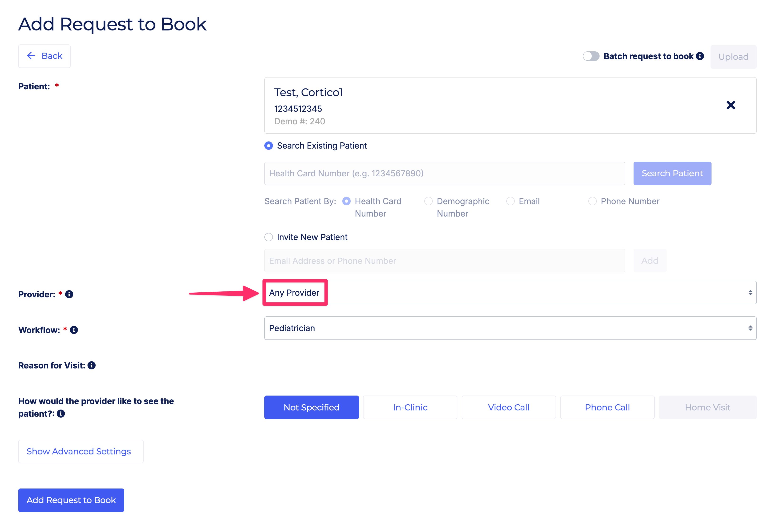Select the In-Clinic visit type
Screen dimensions: 775x532
pyautogui.click(x=410, y=407)
